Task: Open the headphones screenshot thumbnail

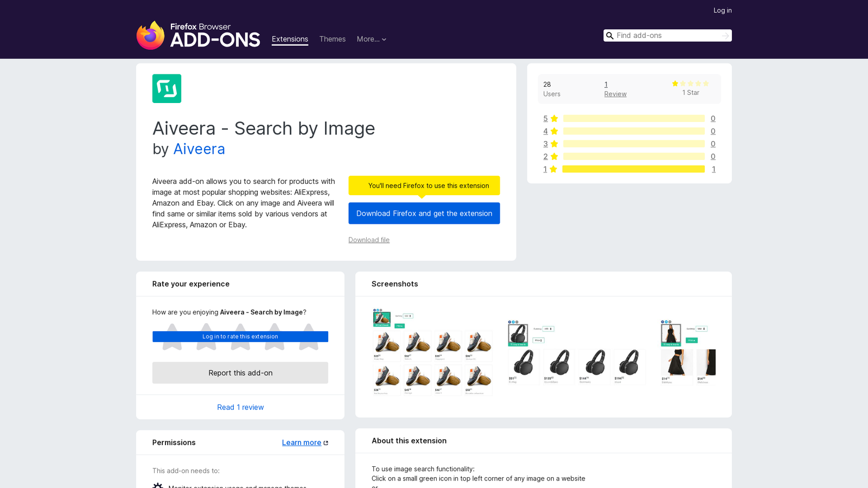Action: point(577,352)
